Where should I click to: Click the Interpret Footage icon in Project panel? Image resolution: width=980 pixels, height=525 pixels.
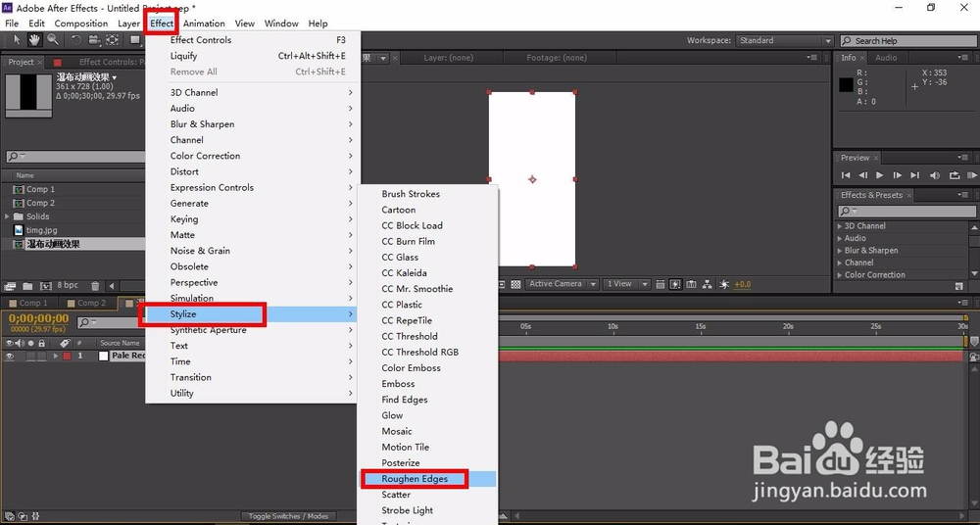click(x=10, y=286)
